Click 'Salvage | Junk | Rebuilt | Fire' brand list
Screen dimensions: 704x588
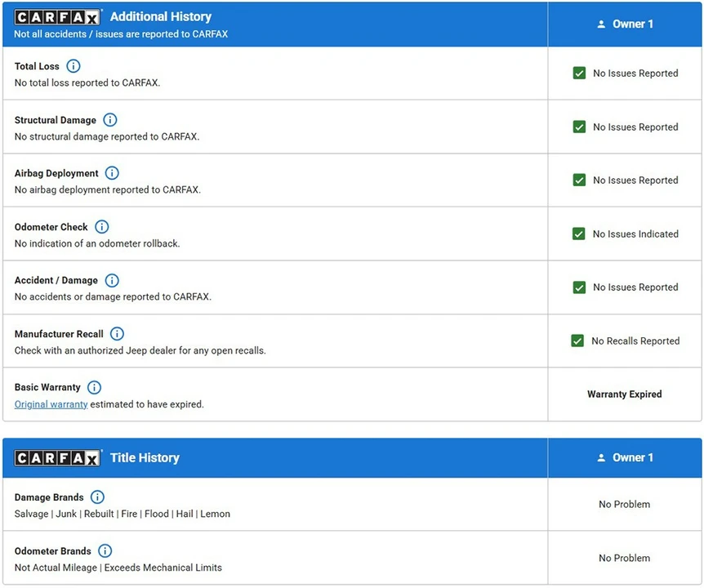pyautogui.click(x=123, y=514)
